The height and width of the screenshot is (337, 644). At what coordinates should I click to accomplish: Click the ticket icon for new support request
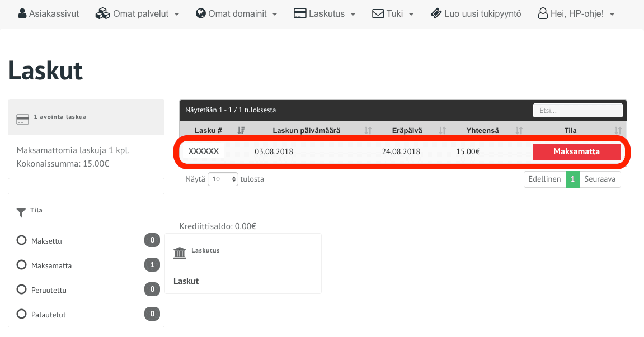pyautogui.click(x=436, y=13)
